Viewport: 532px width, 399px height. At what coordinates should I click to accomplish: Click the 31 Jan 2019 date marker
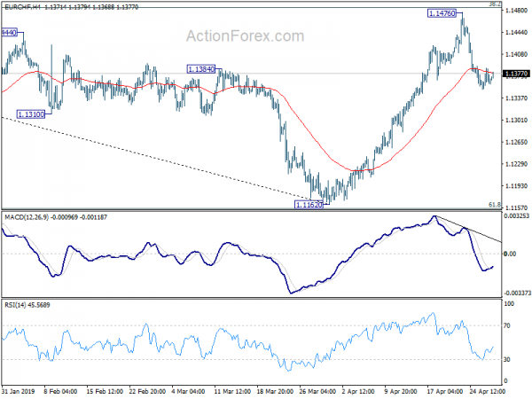pos(18,391)
